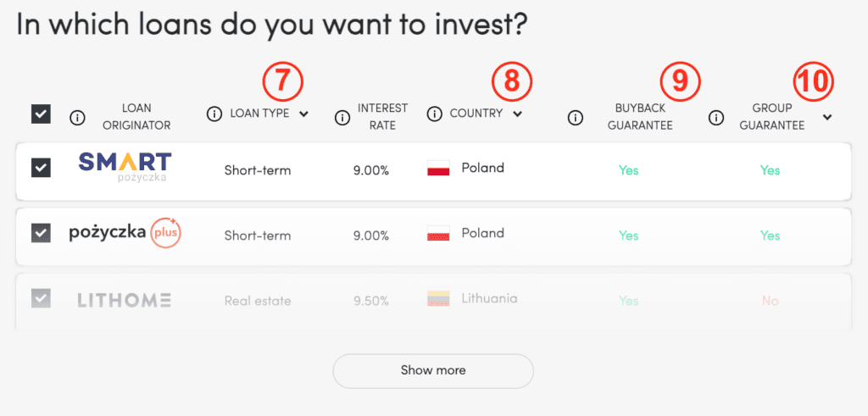Uncheck the Smart Pożyczka row checkbox
This screenshot has height=416, width=868.
pyautogui.click(x=41, y=167)
